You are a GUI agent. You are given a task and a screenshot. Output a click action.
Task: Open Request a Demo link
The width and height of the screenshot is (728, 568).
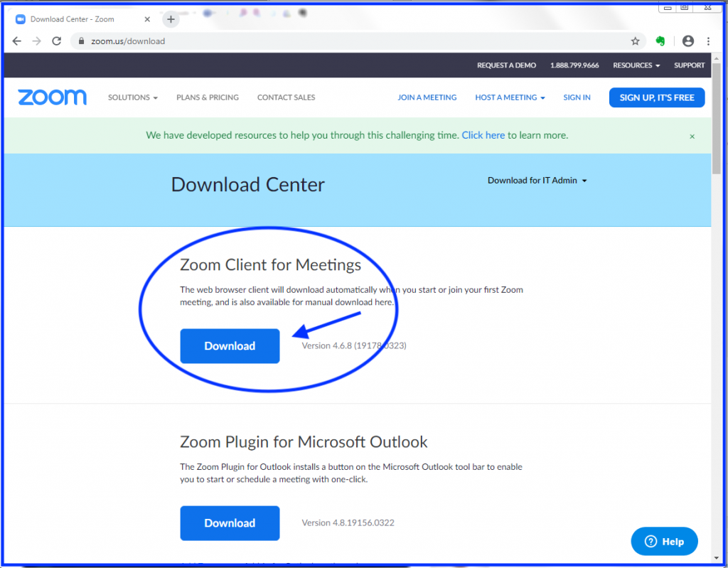click(506, 65)
